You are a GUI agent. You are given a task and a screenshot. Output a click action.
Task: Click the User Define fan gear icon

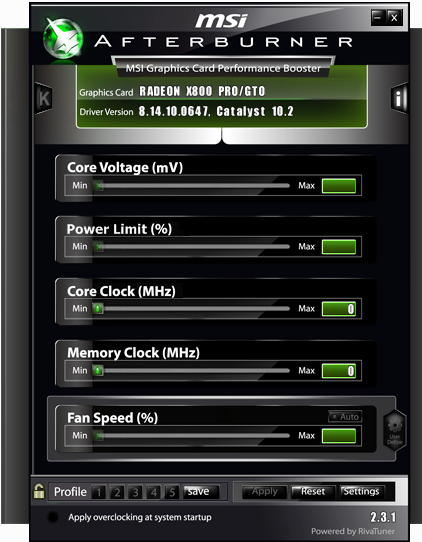[x=394, y=430]
